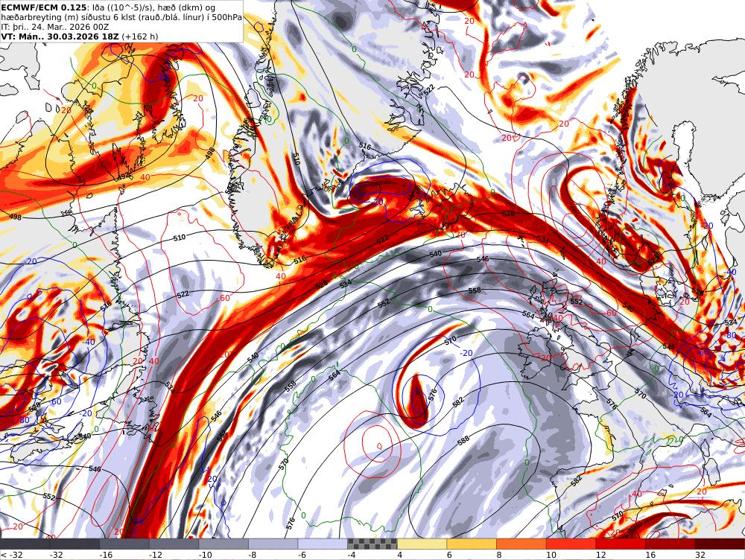Click the '-6' colorbar label
Viewport: 745px width, 560px height.
pos(304,555)
